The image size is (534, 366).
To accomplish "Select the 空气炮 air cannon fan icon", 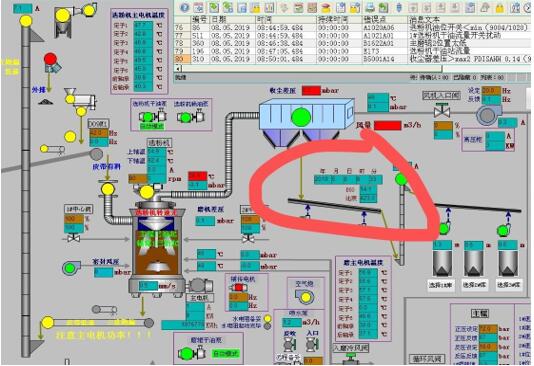I will click(304, 296).
